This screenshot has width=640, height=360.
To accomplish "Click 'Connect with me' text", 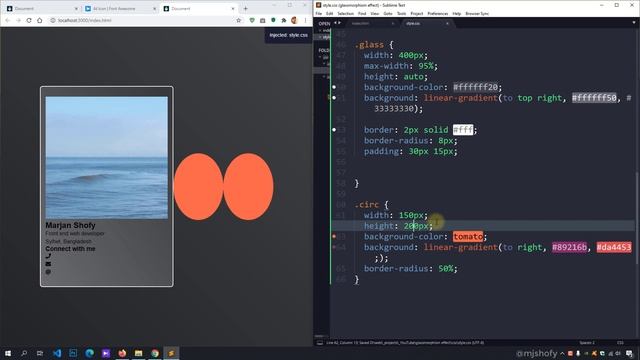I will (x=70, y=249).
